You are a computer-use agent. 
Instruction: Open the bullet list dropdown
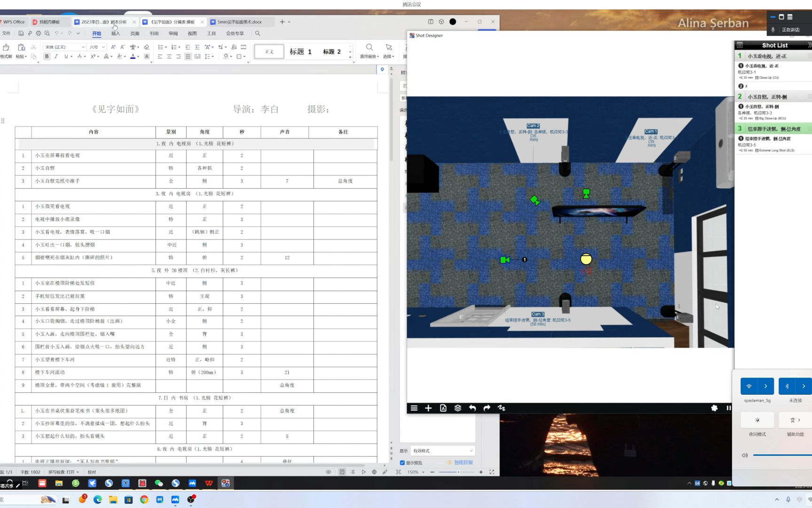[x=166, y=47]
